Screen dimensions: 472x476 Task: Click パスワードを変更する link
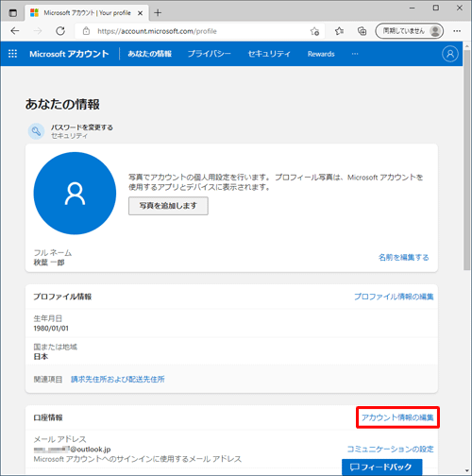[82, 127]
